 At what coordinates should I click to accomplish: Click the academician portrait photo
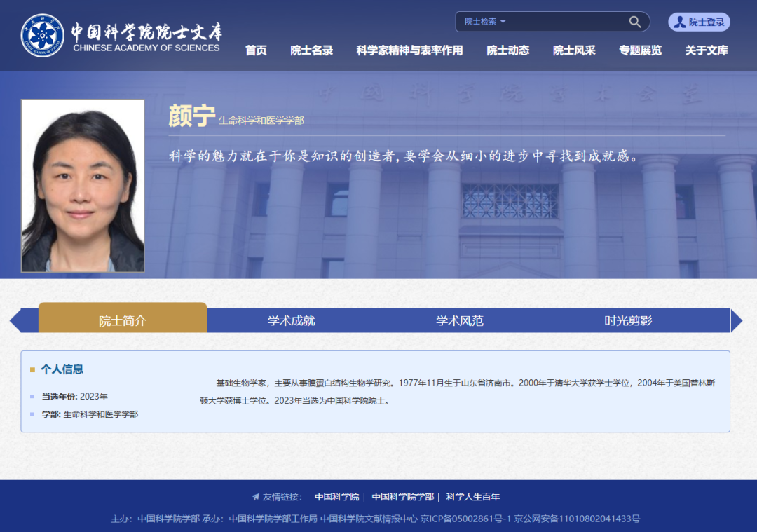click(83, 186)
